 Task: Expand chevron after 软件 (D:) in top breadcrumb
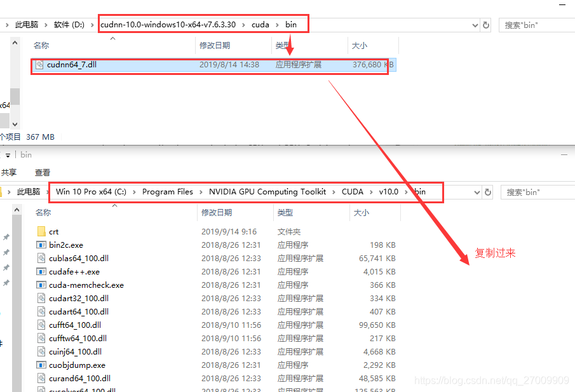(x=92, y=25)
